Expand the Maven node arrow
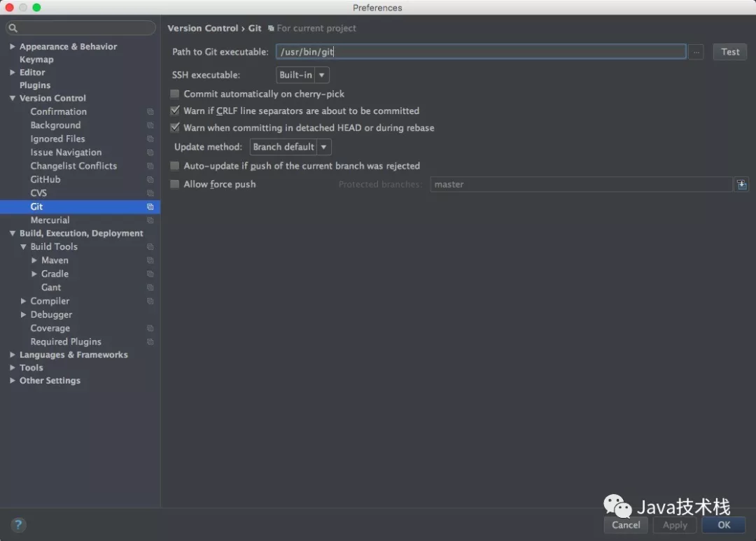756x541 pixels. (x=34, y=260)
